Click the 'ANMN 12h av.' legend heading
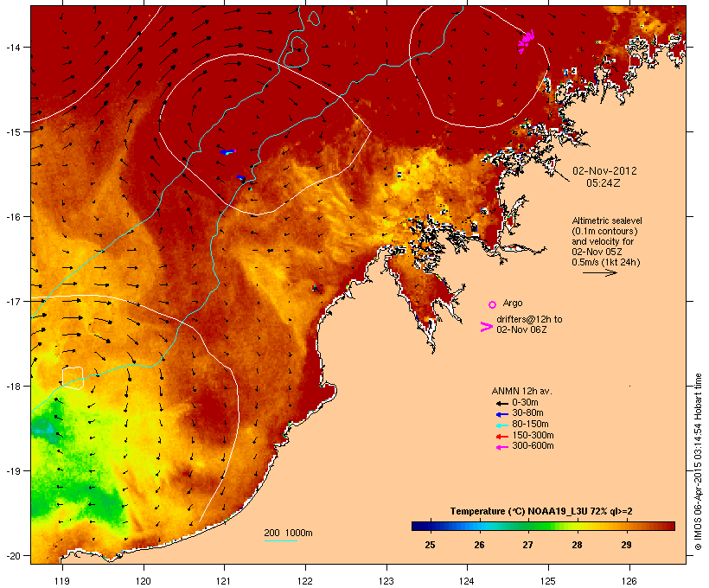This screenshot has width=709, height=588. tap(521, 391)
